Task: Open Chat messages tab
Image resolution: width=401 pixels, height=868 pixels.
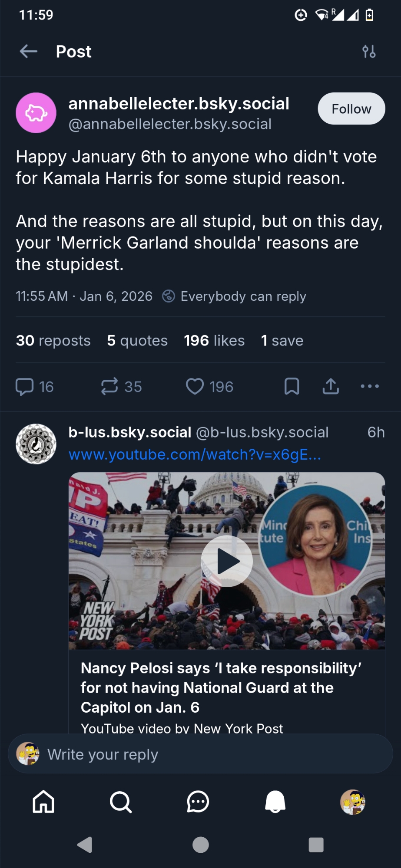Action: [x=198, y=802]
